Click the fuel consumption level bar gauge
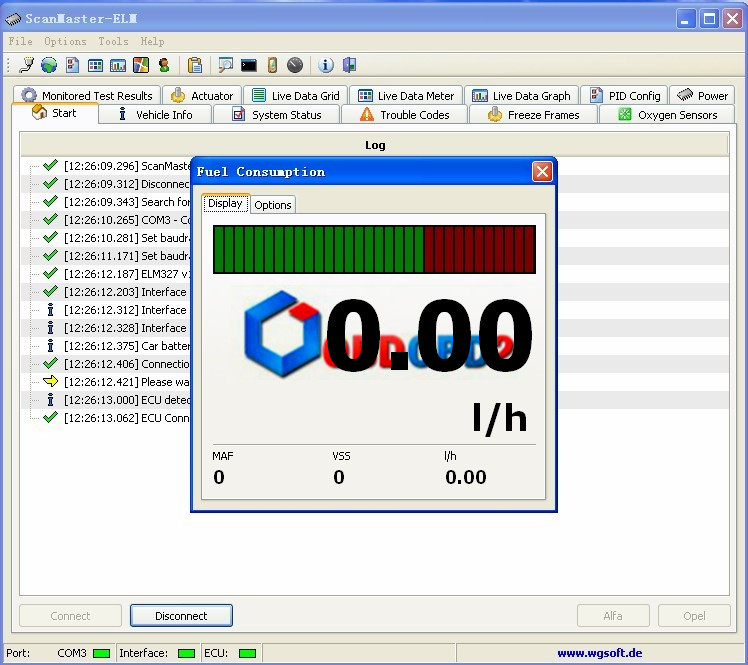Viewport: 748px width, 665px height. pyautogui.click(x=374, y=249)
